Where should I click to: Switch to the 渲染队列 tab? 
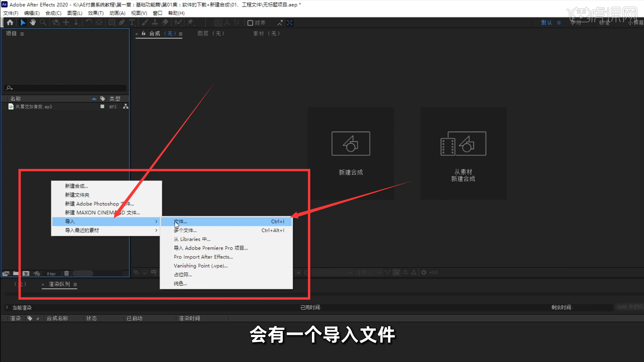point(59,284)
